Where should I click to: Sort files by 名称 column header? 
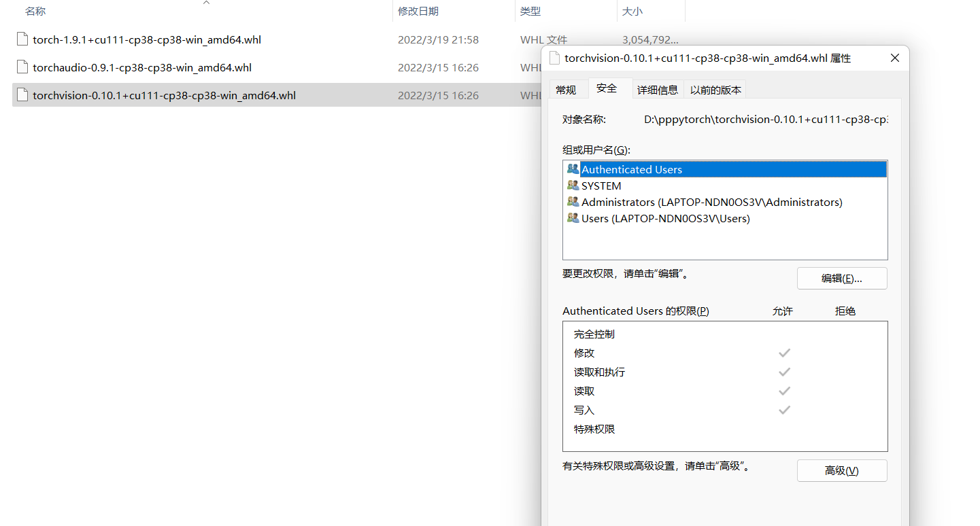click(x=35, y=11)
